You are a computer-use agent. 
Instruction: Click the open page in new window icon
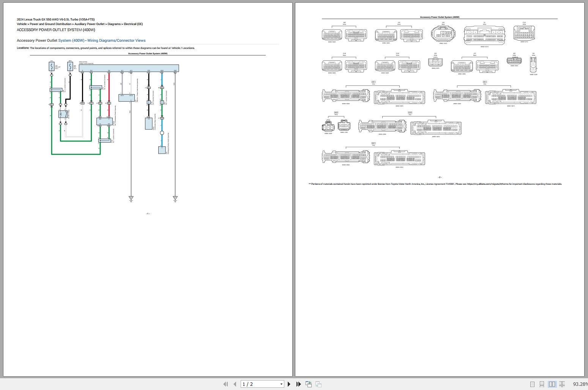pyautogui.click(x=309, y=384)
